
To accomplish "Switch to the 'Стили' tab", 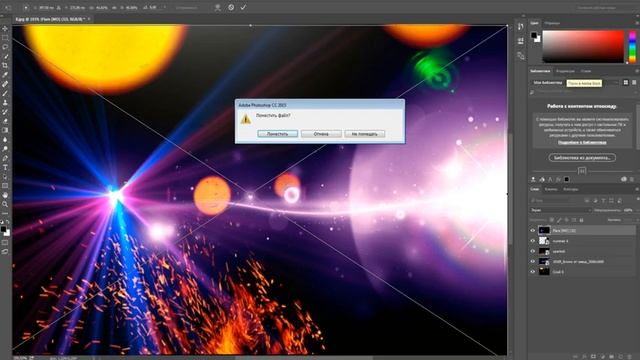I will tap(586, 71).
